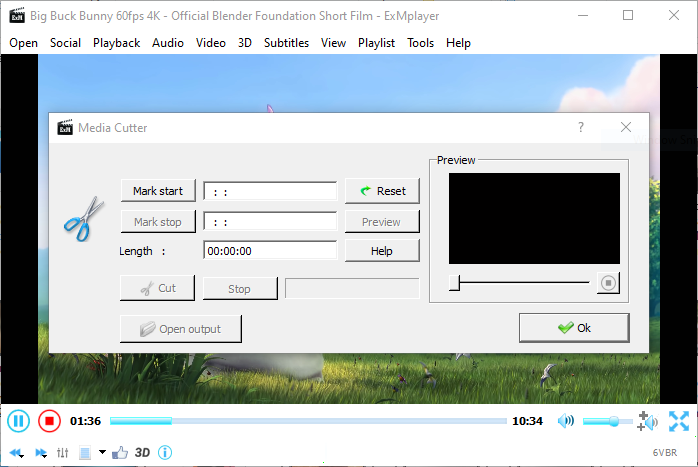Click the thumbs-up like icon

tap(121, 453)
